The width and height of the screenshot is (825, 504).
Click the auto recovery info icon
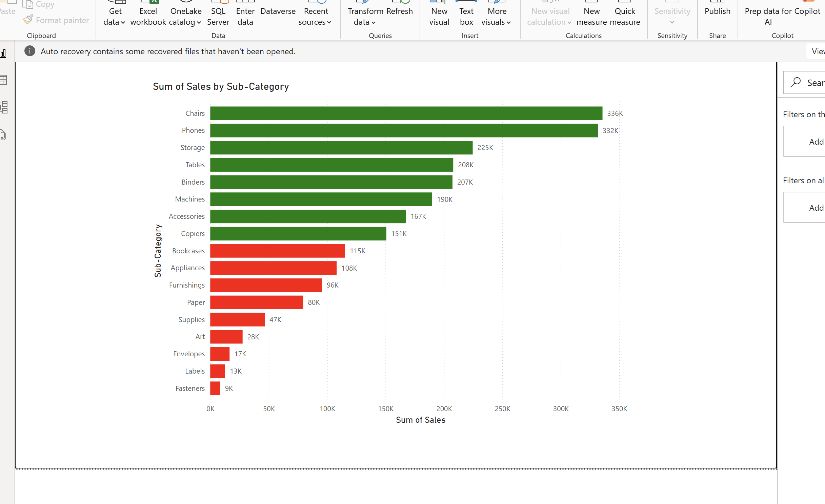tap(30, 51)
